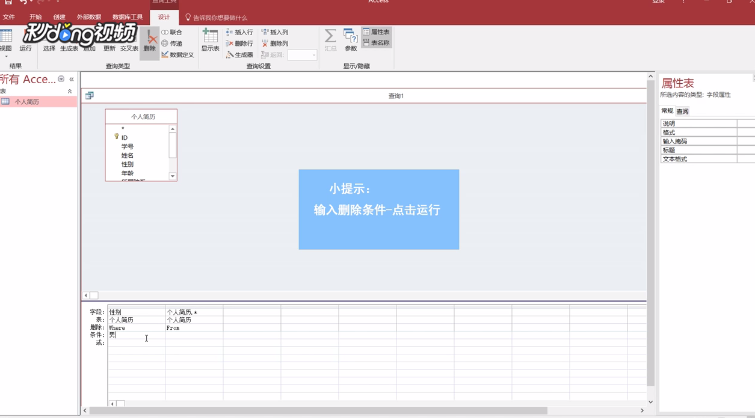Click the save icon in title bar
Image resolution: width=755 pixels, height=418 pixels.
(8, 2)
